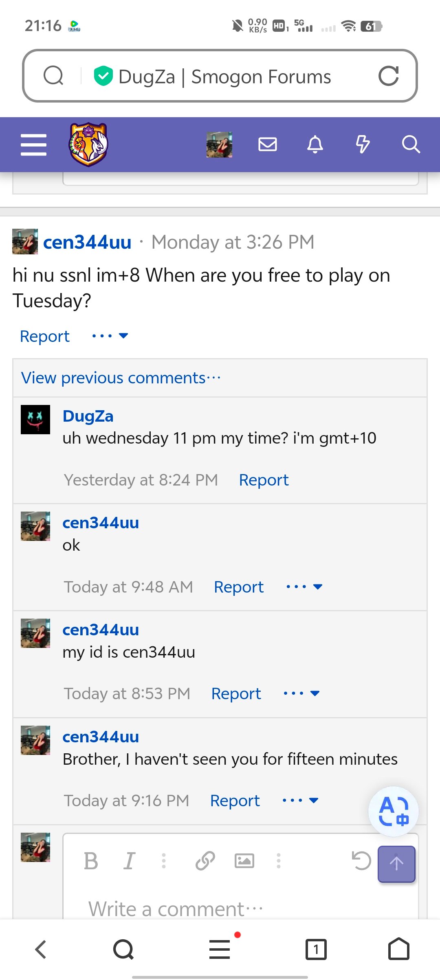Open the translate floating button
440x980 pixels.
point(394,811)
